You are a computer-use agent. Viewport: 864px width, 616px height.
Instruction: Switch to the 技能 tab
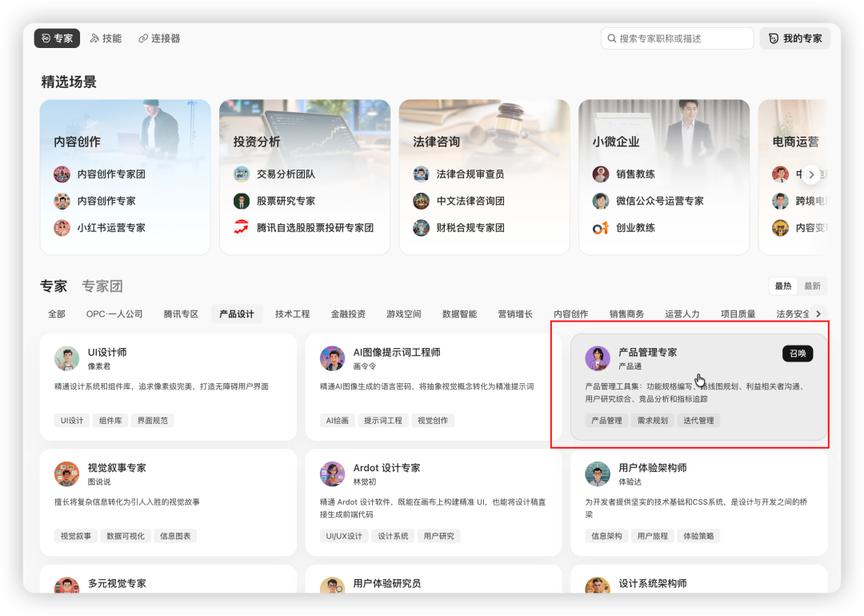tap(106, 38)
